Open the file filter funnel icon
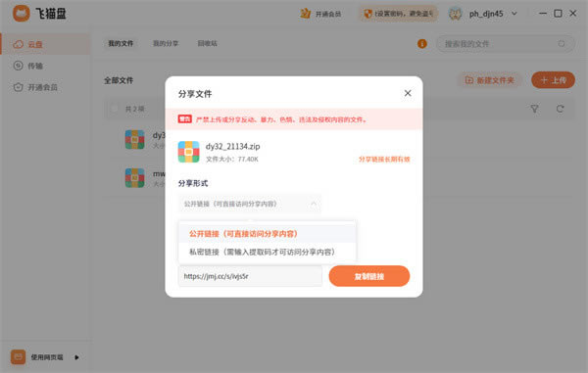The image size is (588, 373). click(x=534, y=109)
